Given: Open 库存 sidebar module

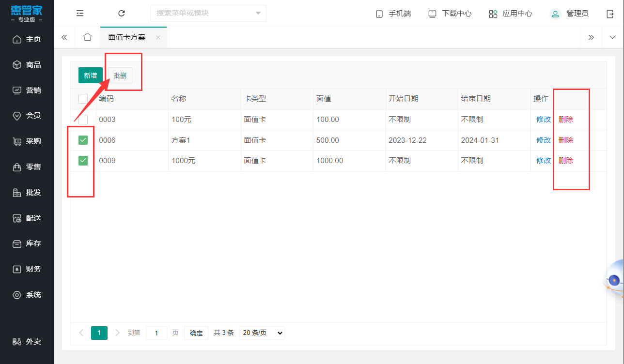Looking at the screenshot, I should click(x=27, y=243).
